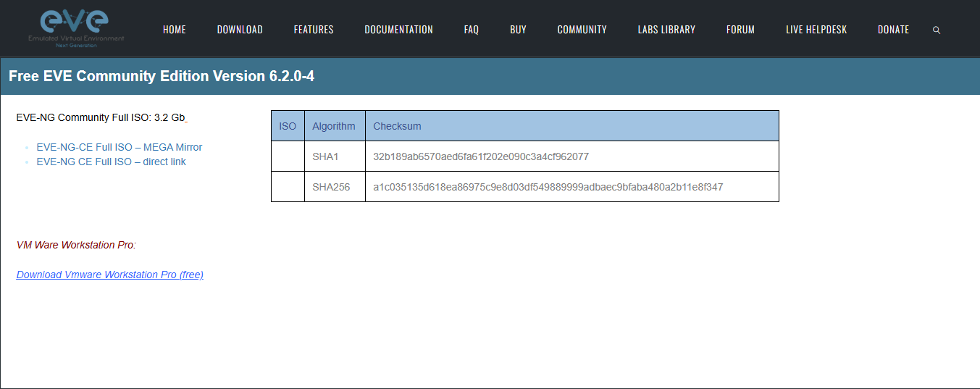Open the COMMUNITY menu item
This screenshot has width=980, height=389.
click(x=582, y=30)
